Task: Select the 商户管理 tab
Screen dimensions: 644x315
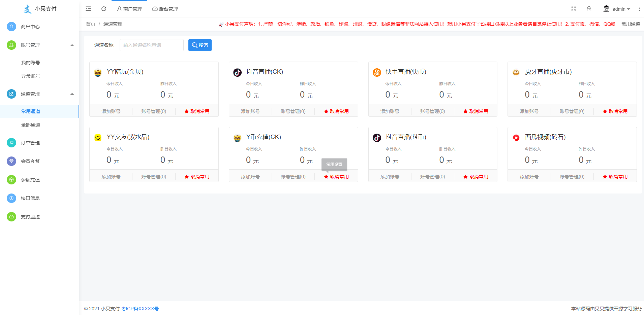Action: click(129, 9)
